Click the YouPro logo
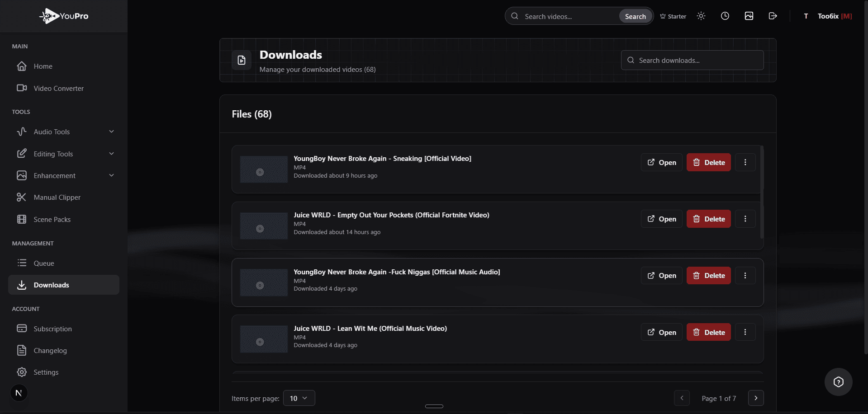Image resolution: width=868 pixels, height=414 pixels. pos(64,16)
